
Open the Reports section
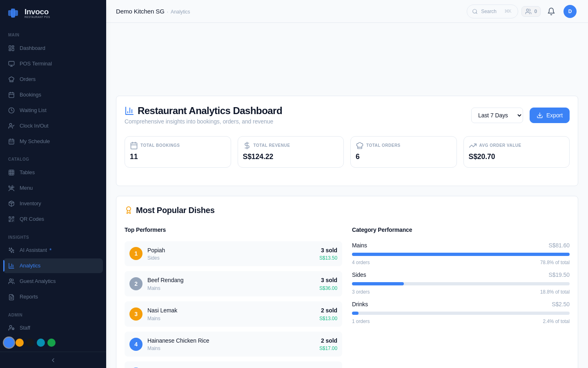point(29,296)
